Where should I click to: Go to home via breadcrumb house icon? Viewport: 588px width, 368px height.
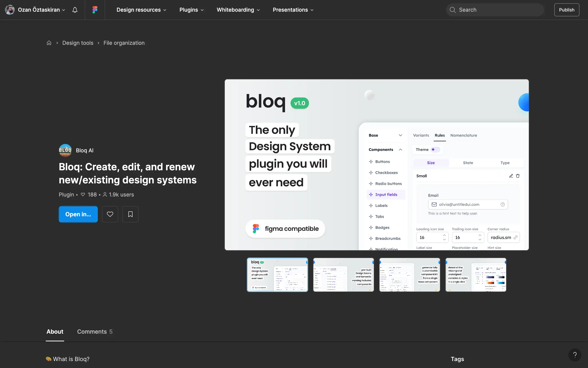pos(49,43)
